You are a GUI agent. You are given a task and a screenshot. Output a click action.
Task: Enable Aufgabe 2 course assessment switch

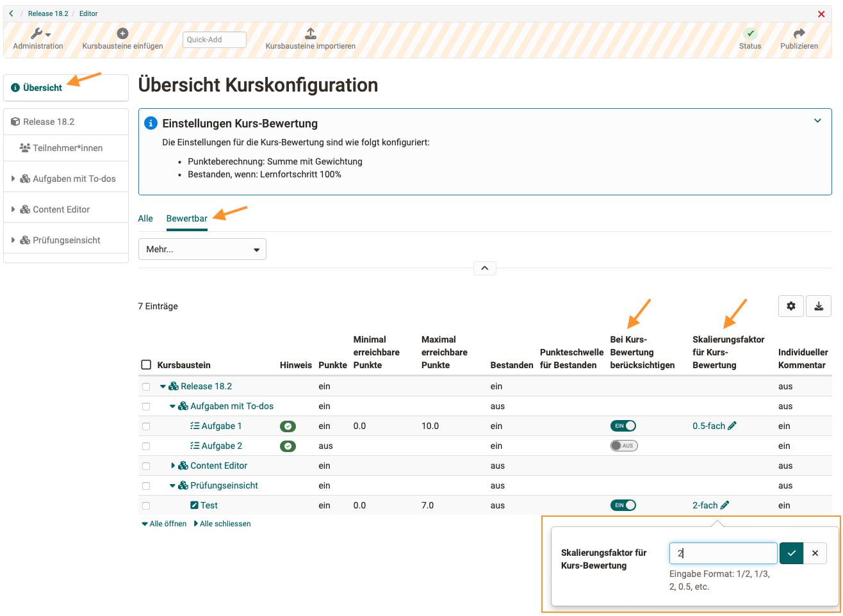[x=623, y=446]
